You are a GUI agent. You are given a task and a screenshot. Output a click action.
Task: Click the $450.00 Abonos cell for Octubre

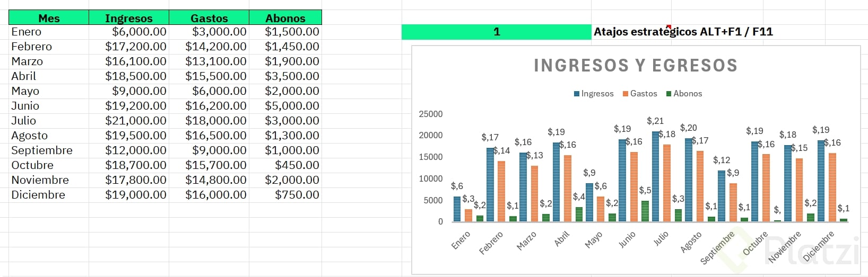coord(297,165)
